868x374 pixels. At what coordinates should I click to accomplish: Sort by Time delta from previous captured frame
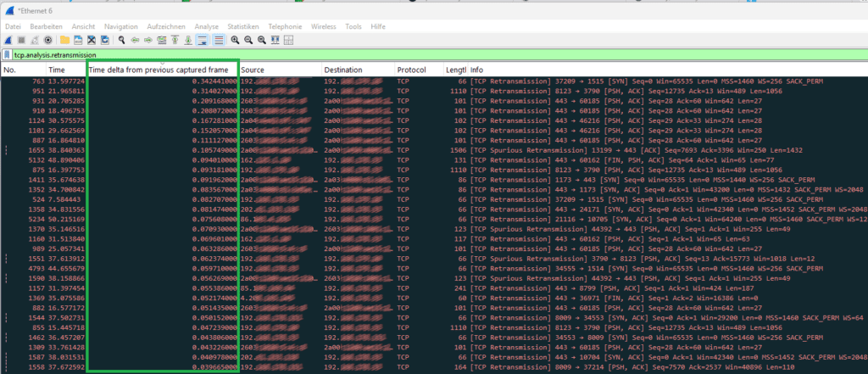click(x=163, y=70)
